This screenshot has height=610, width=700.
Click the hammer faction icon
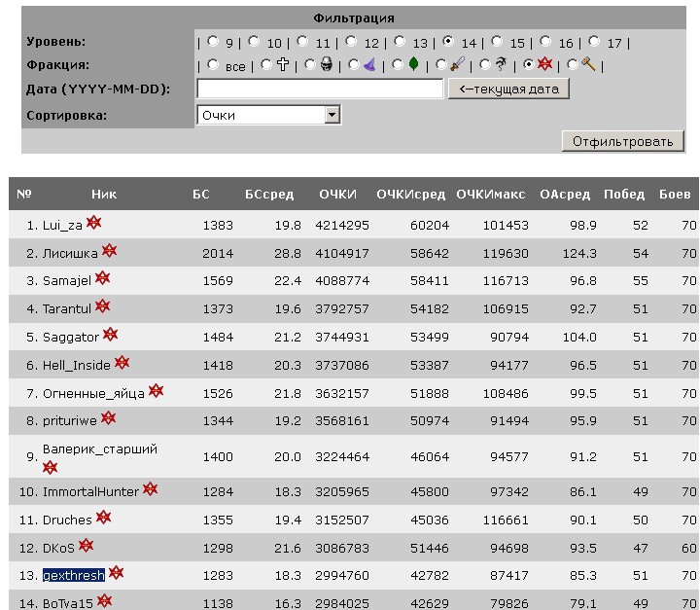pos(589,64)
